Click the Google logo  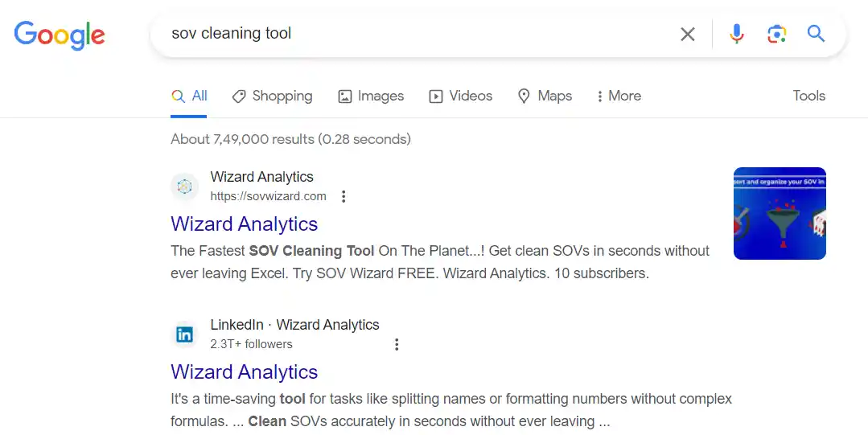pyautogui.click(x=60, y=34)
